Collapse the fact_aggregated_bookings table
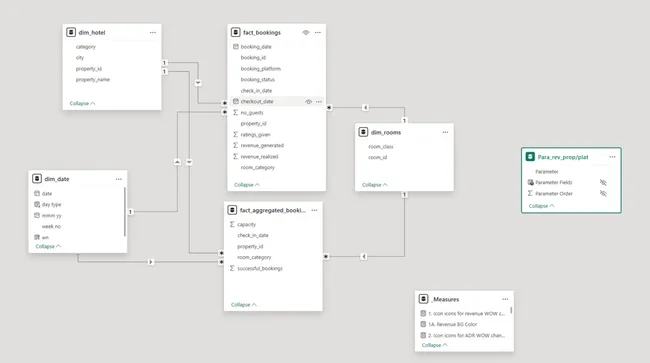 pos(244,305)
